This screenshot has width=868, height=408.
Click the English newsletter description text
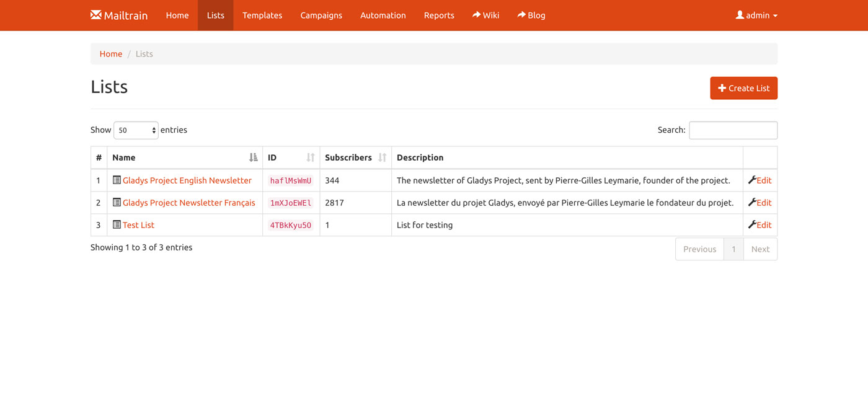563,180
